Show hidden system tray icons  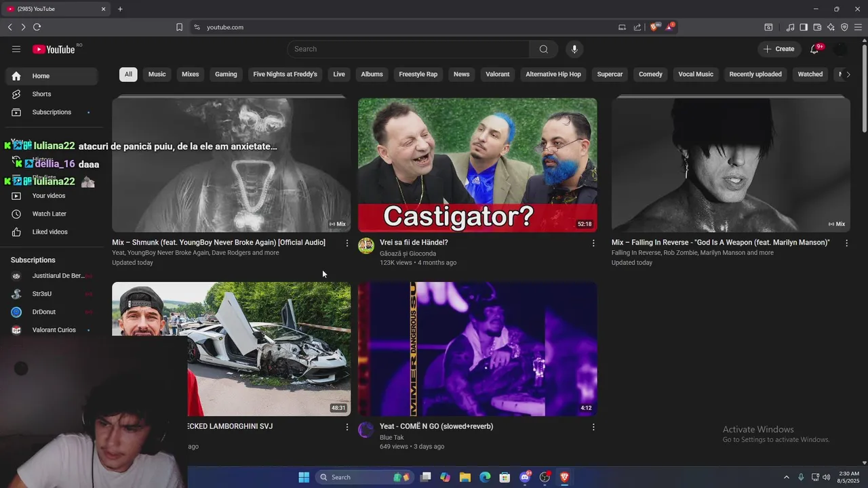[786, 477]
